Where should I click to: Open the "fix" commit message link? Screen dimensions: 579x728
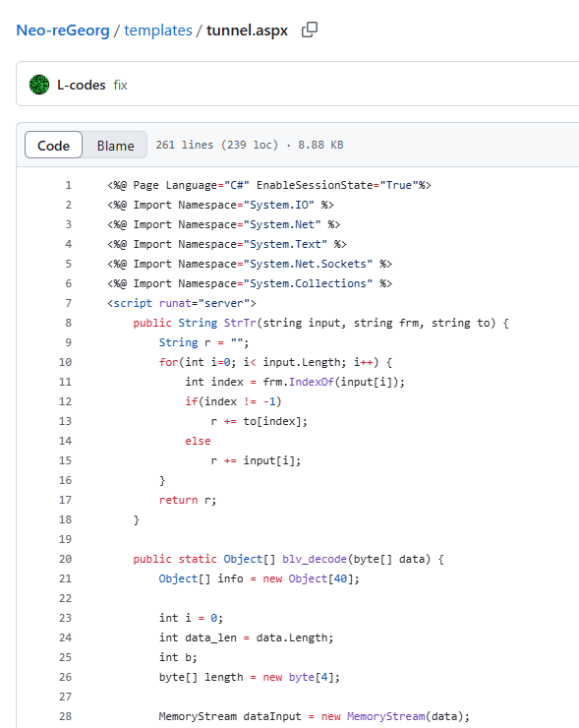120,85
